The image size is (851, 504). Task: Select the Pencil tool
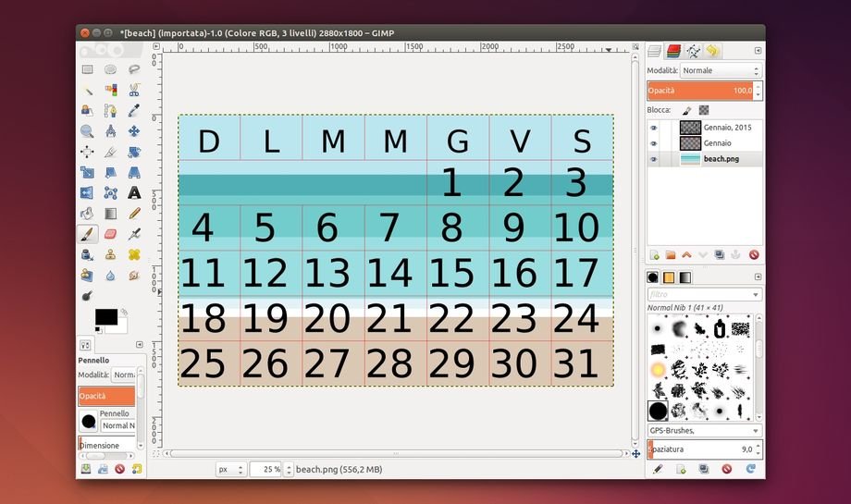point(134,214)
